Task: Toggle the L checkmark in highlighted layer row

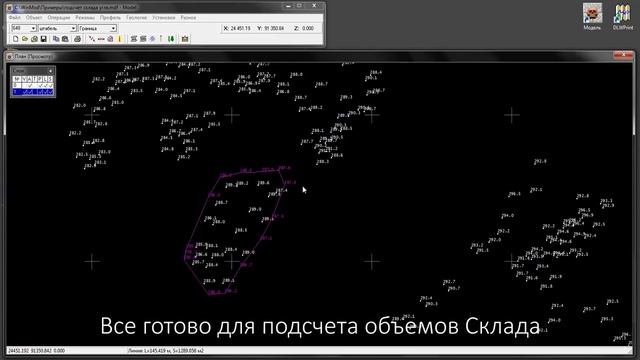Action: coord(45,92)
